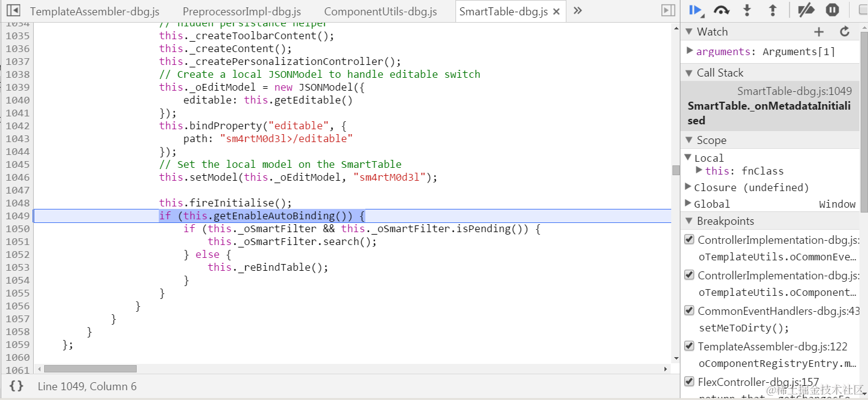Add a new watch expression
This screenshot has height=400, width=868.
click(819, 31)
